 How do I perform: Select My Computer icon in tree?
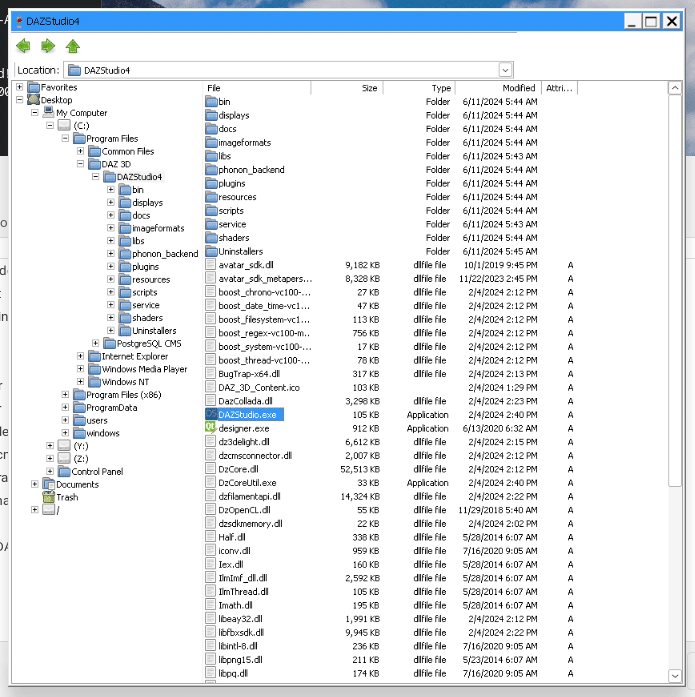48,112
